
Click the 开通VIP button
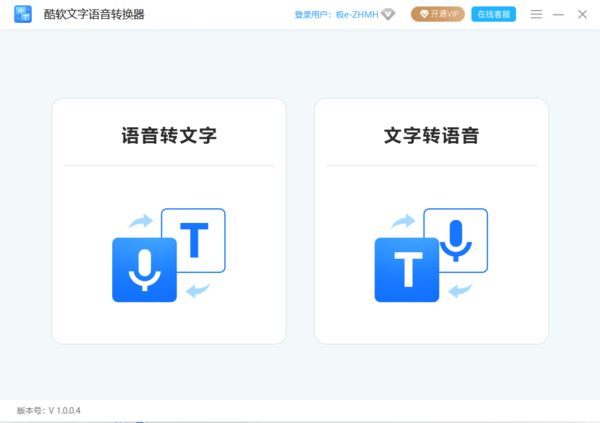coord(438,14)
